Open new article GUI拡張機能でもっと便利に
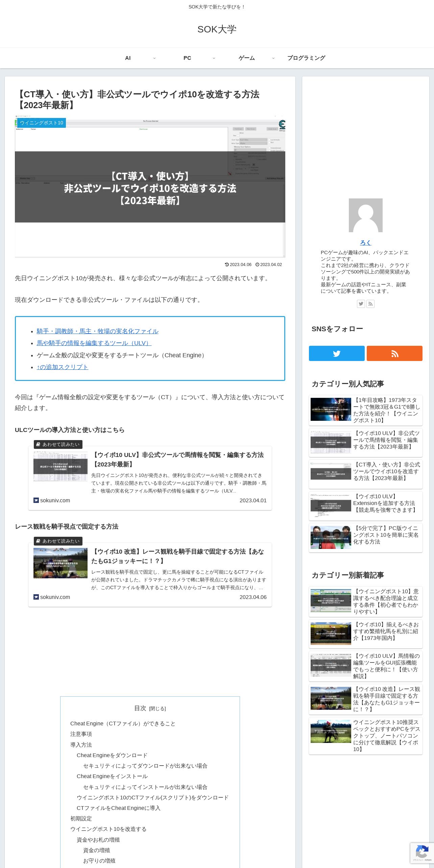This screenshot has width=434, height=868. point(366,666)
